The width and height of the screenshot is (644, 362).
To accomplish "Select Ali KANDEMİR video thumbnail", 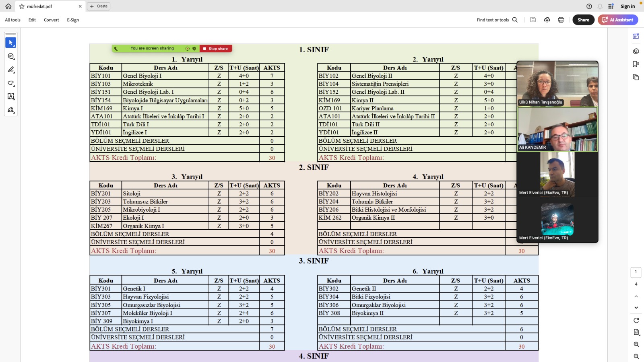I will pyautogui.click(x=557, y=130).
